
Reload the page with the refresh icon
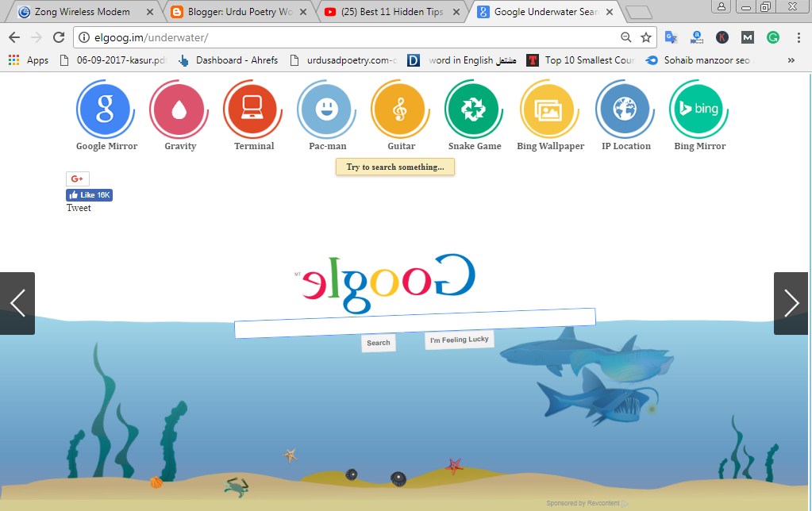coord(59,37)
